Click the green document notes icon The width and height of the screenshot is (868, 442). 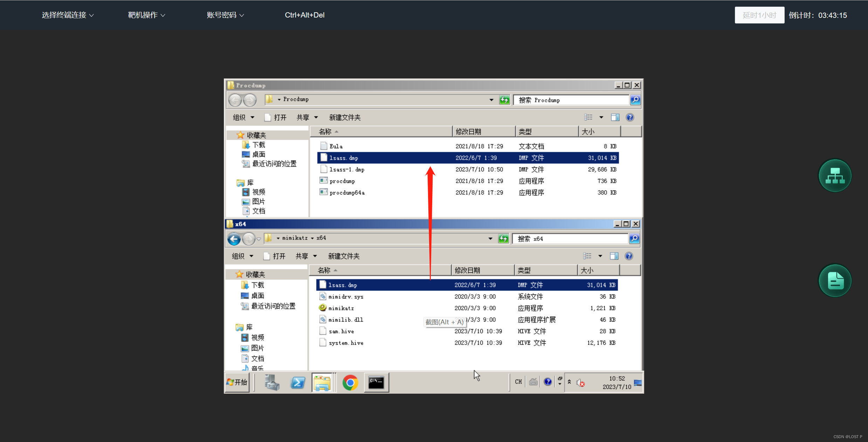tap(835, 281)
